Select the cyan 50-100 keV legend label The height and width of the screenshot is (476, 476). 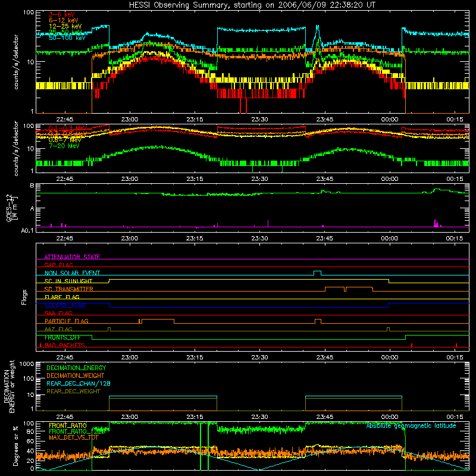click(67, 37)
